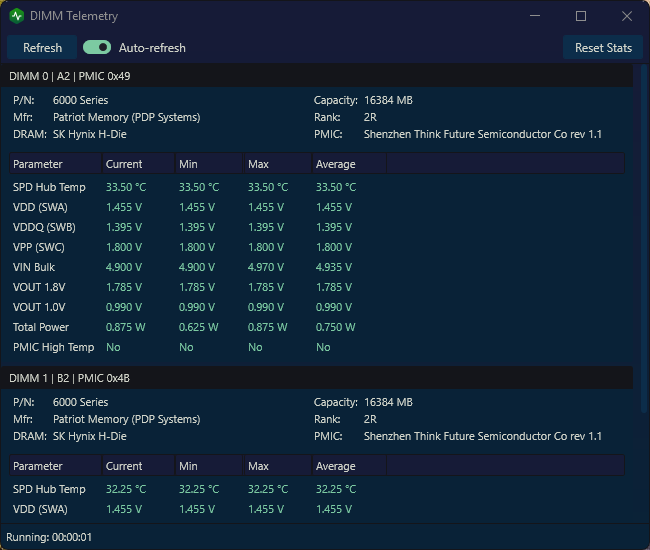Select the VPP (SWC) row label
This screenshot has width=650, height=550.
coord(39,247)
